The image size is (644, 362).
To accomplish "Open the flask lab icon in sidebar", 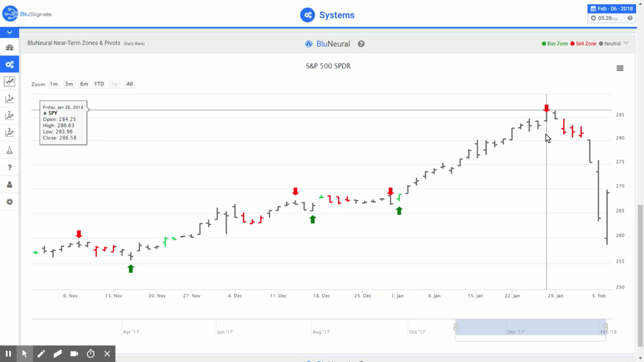I will tap(9, 151).
